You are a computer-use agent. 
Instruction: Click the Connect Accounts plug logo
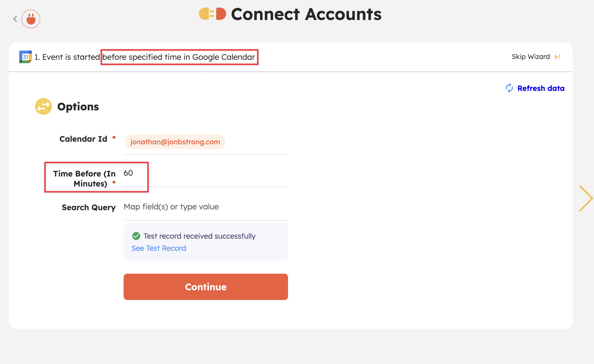coord(212,14)
